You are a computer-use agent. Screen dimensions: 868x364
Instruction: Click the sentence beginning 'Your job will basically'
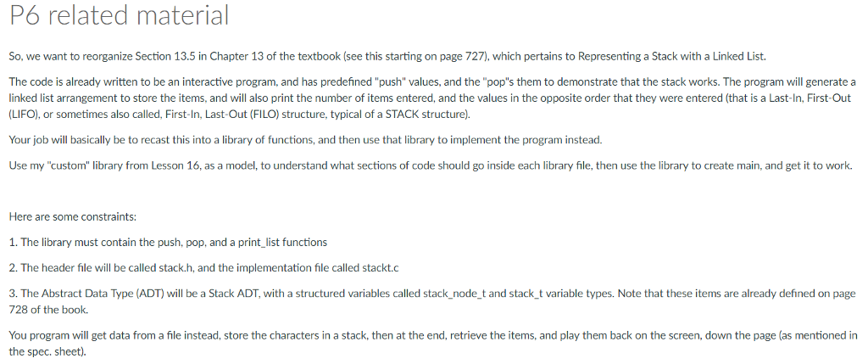tap(305, 140)
